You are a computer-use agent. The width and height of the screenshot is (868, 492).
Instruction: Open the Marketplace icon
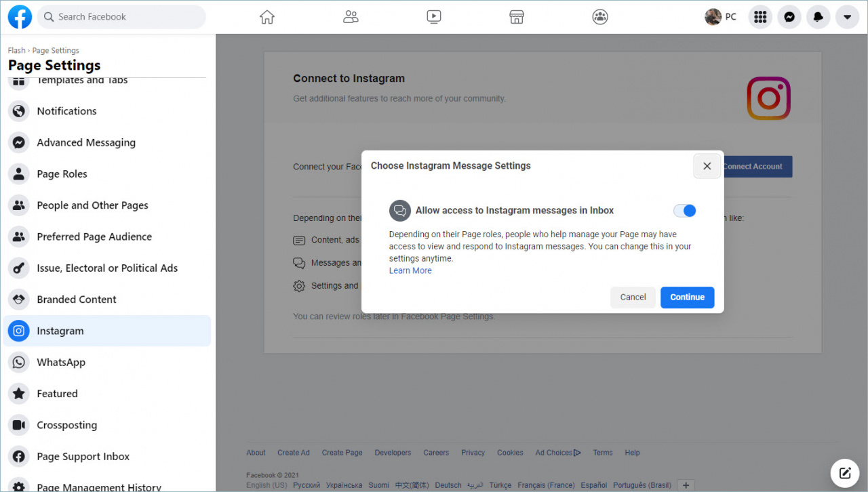(517, 17)
